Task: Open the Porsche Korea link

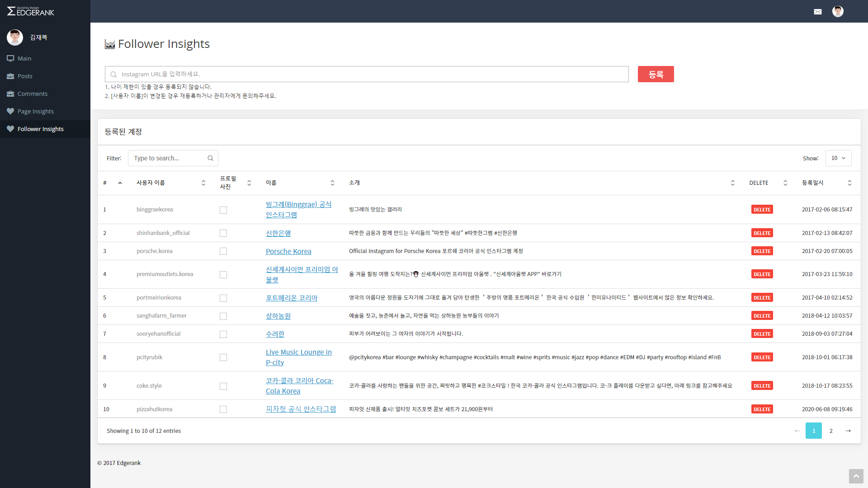Action: (x=288, y=251)
